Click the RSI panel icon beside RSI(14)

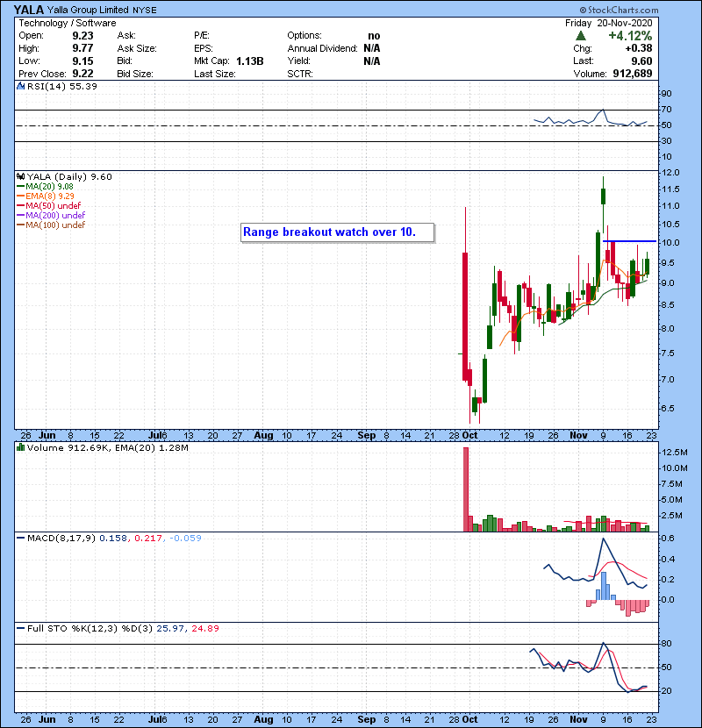(20, 86)
